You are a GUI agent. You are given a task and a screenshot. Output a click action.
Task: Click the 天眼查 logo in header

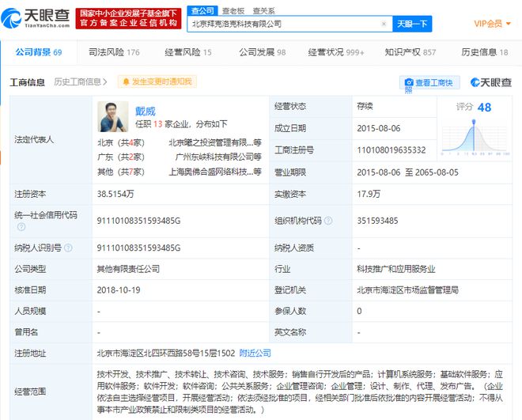click(36, 19)
